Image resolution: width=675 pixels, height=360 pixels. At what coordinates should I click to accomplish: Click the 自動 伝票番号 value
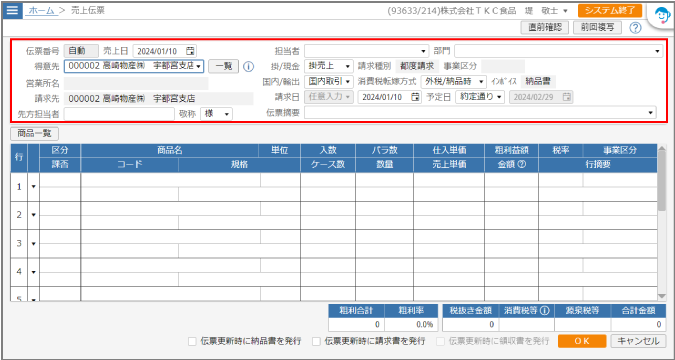click(81, 51)
